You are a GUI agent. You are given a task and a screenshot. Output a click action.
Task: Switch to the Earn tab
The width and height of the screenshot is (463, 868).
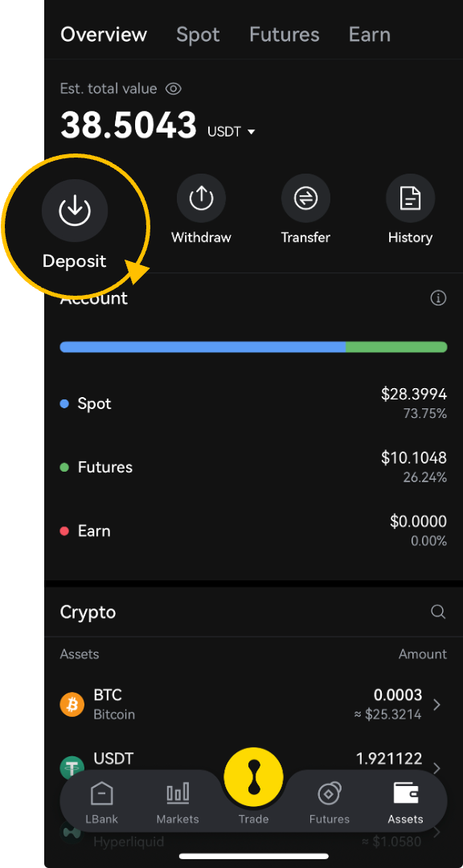[x=370, y=35]
